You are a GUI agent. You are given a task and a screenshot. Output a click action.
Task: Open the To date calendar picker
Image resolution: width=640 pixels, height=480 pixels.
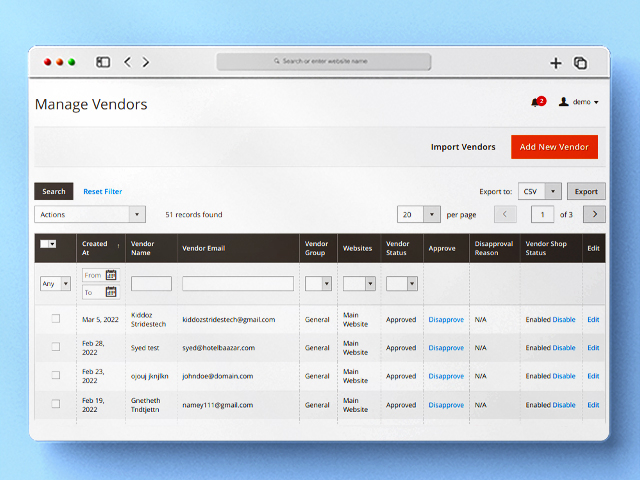tap(111, 292)
